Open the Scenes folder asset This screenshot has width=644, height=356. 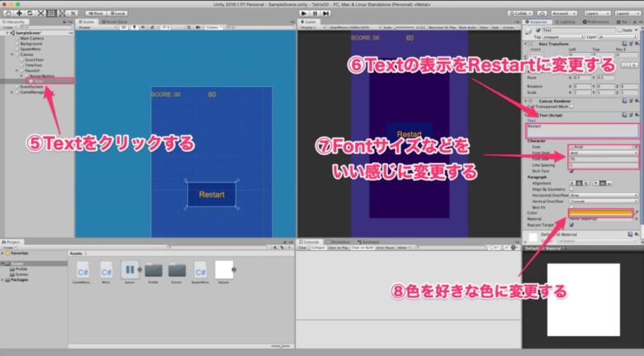177,272
